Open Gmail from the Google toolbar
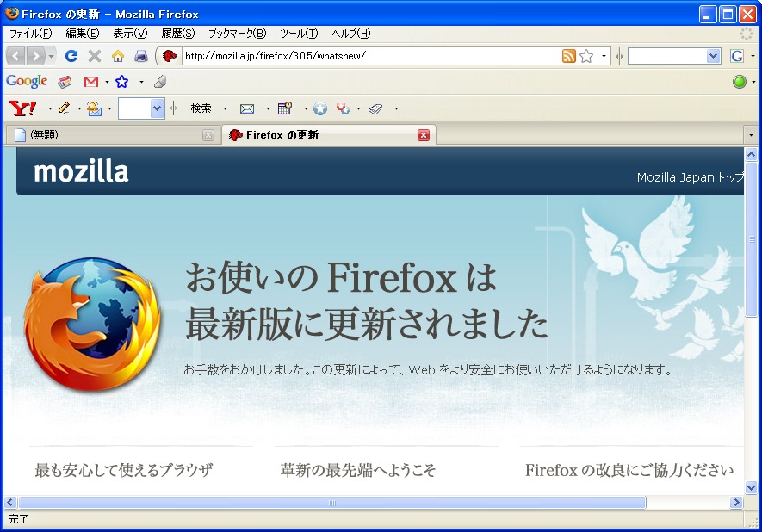Screen dimensions: 762x532 (91, 82)
